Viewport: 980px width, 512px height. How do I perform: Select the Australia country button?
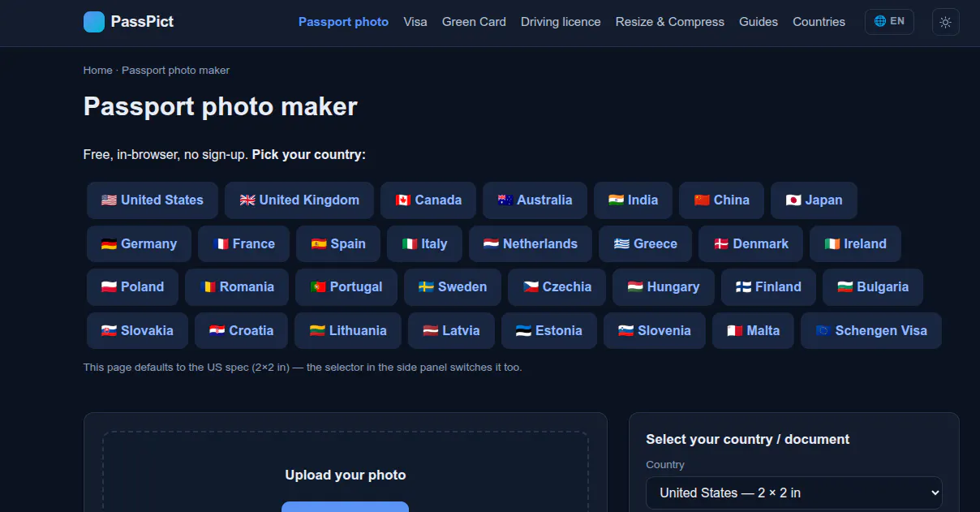tap(535, 200)
